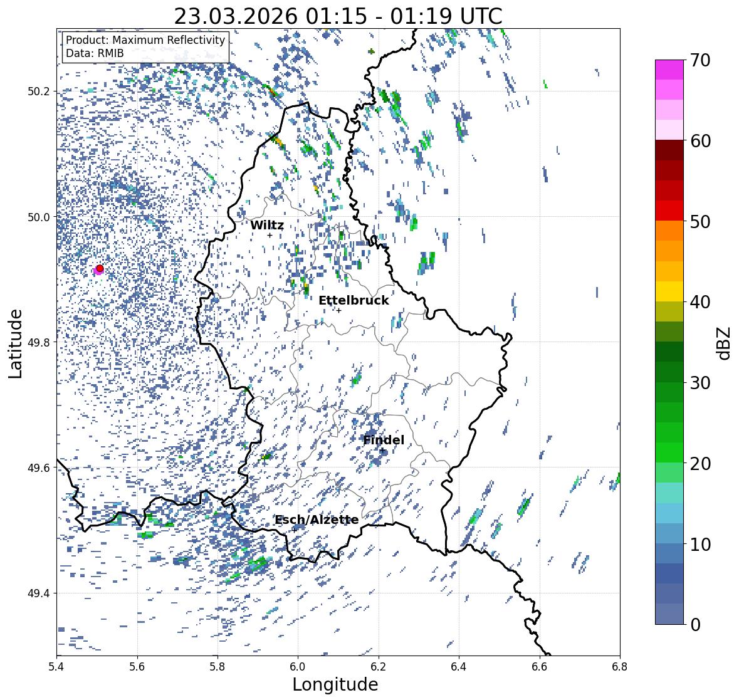Click the 'Data: RMIB' text
The width and height of the screenshot is (739, 700).
click(x=95, y=53)
